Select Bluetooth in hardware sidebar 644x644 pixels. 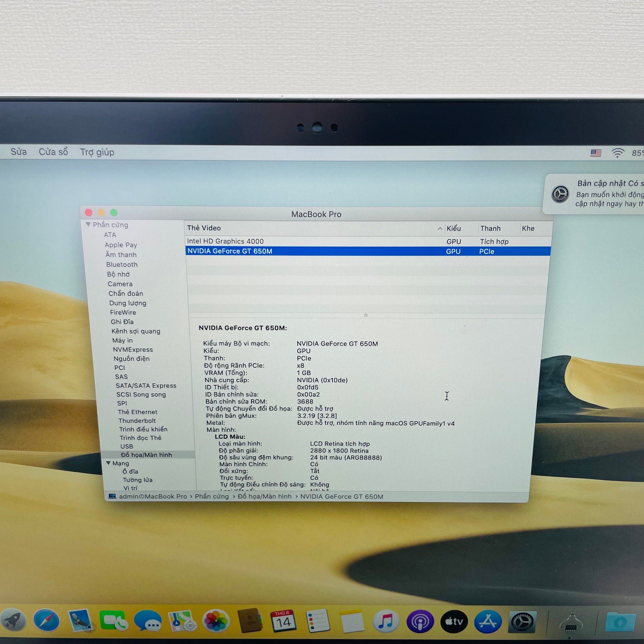[x=122, y=264]
